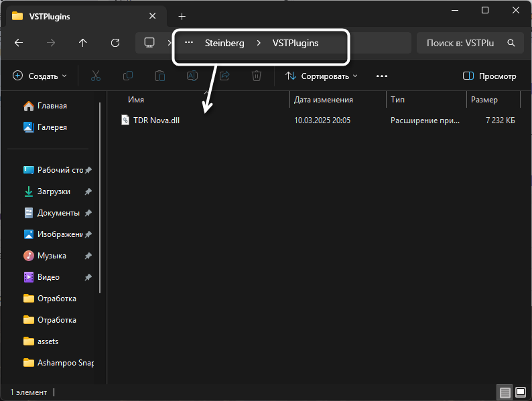Close the VSTPlugins tab
532x401 pixels.
pos(153,16)
